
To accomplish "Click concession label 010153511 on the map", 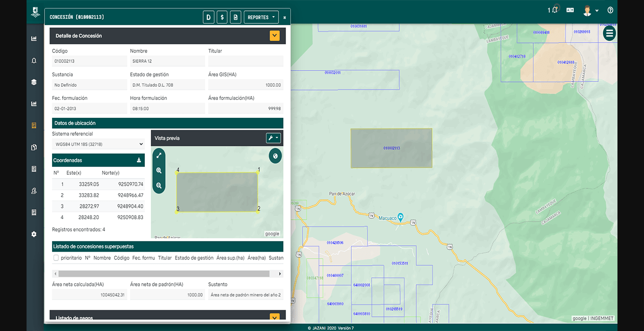I will (400, 263).
